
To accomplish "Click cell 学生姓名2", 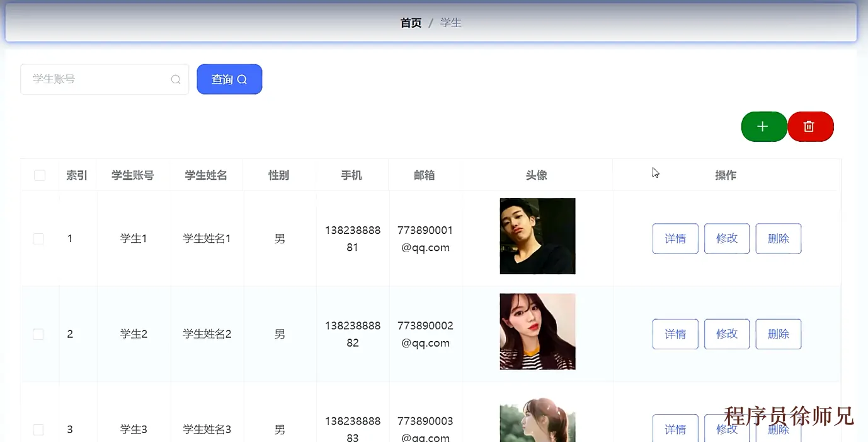I will pyautogui.click(x=207, y=334).
